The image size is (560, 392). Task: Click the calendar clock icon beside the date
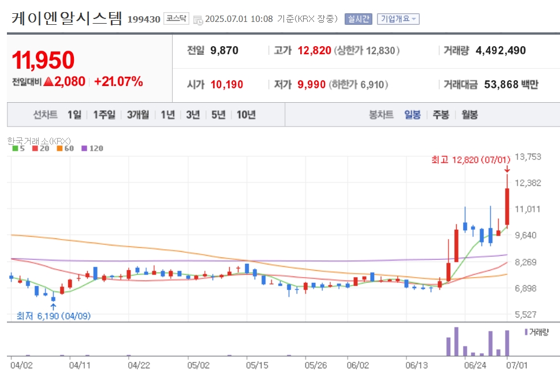198,20
